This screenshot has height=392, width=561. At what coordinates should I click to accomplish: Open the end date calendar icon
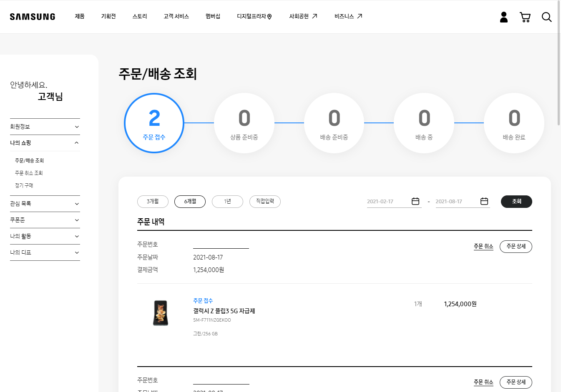484,201
